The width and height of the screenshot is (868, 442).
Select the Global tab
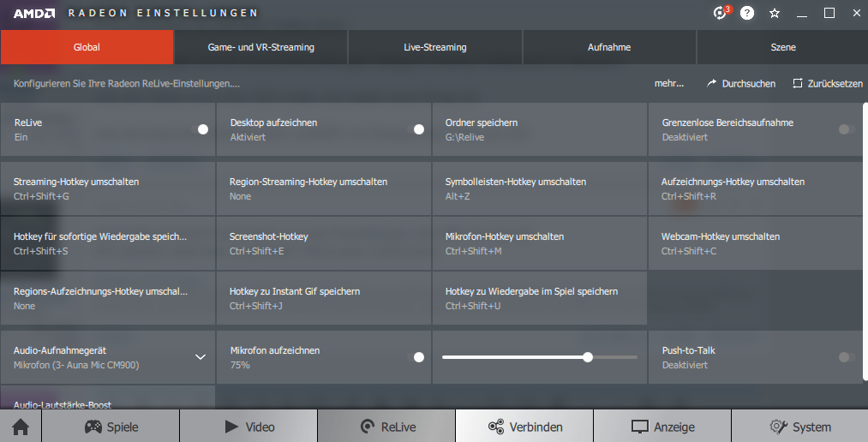87,47
